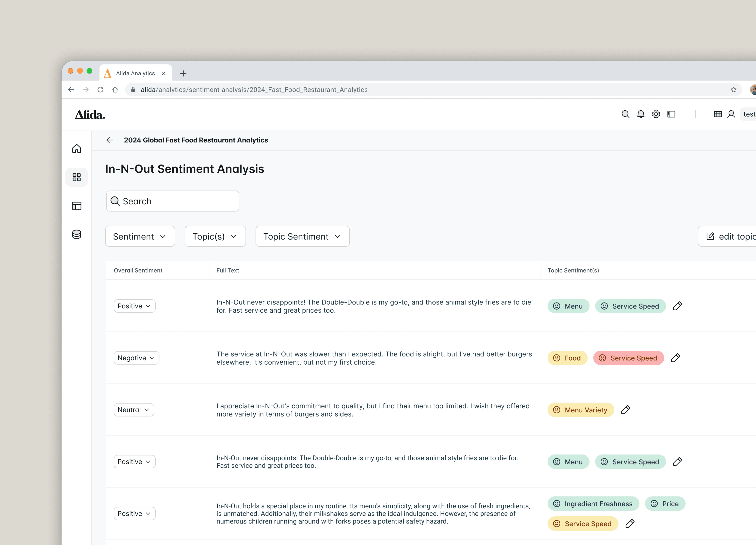Select the Menu Variety tag

coord(581,410)
